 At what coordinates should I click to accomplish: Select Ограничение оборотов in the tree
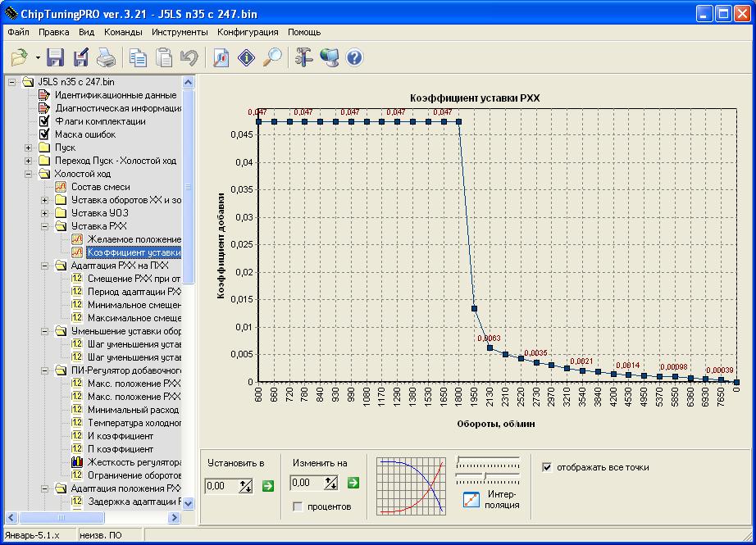click(x=134, y=475)
